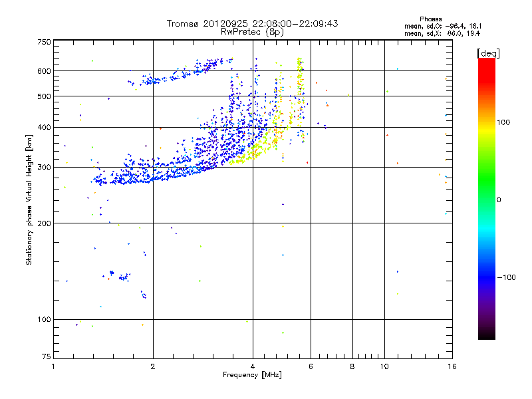
Task: Click the frequency axis tick label "10"
Action: (384, 366)
